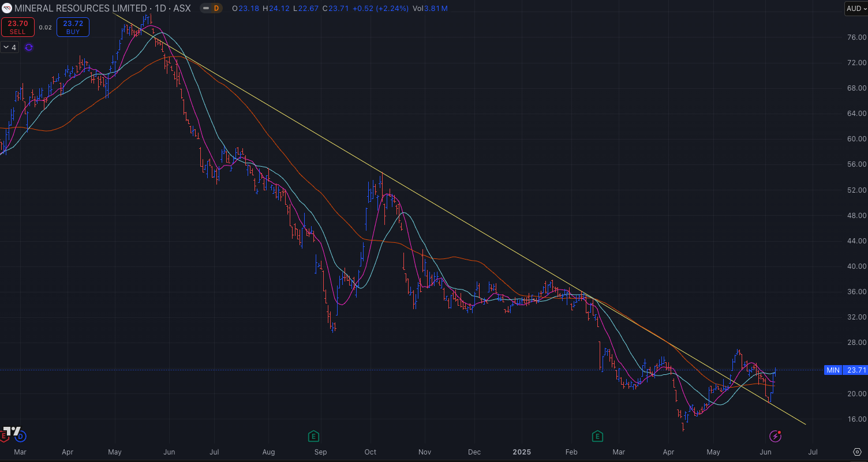Click the 2025 label on time axis
Viewport: 868px width, 462px height.
521,452
